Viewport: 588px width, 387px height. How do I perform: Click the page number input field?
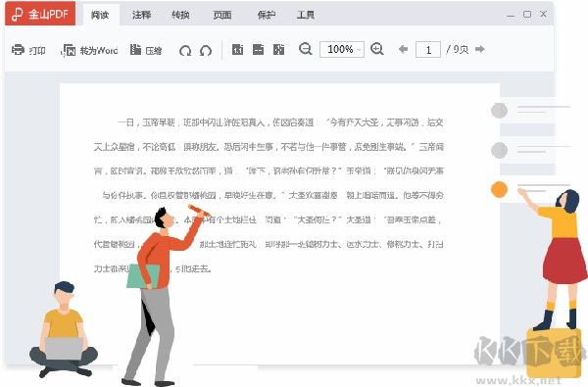(x=428, y=50)
